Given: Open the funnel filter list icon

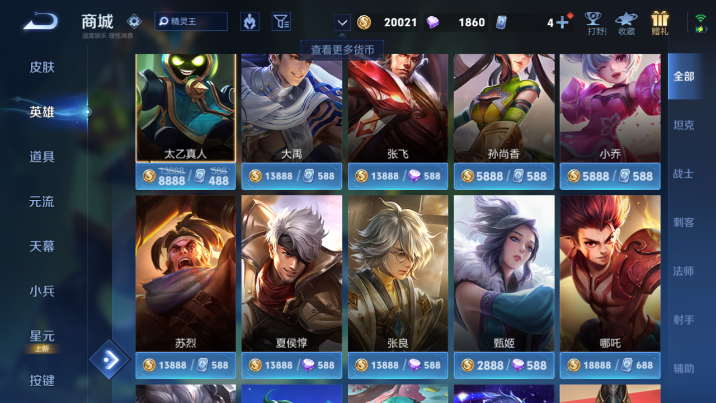Looking at the screenshot, I should pyautogui.click(x=281, y=21).
